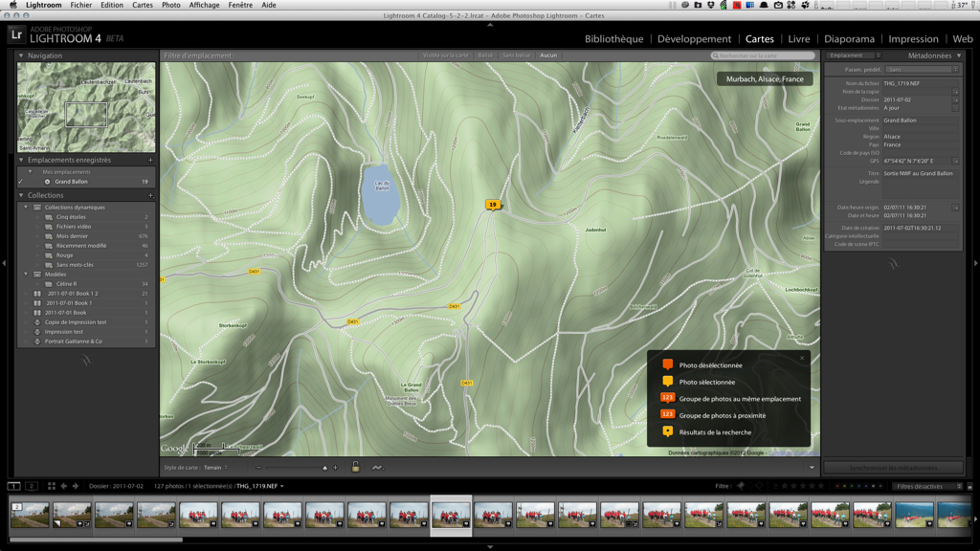Click the GPS map lock icon
Image resolution: width=980 pixels, height=551 pixels.
pyautogui.click(x=355, y=467)
